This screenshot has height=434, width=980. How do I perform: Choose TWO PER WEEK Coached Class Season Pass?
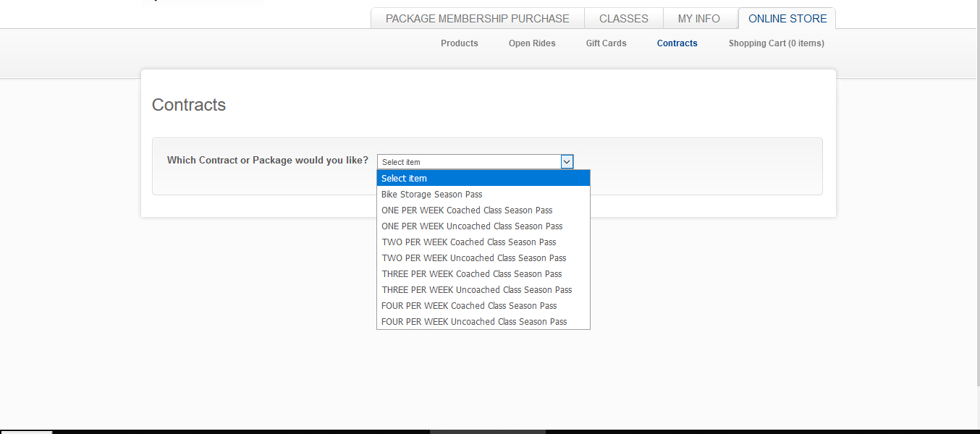[483, 242]
